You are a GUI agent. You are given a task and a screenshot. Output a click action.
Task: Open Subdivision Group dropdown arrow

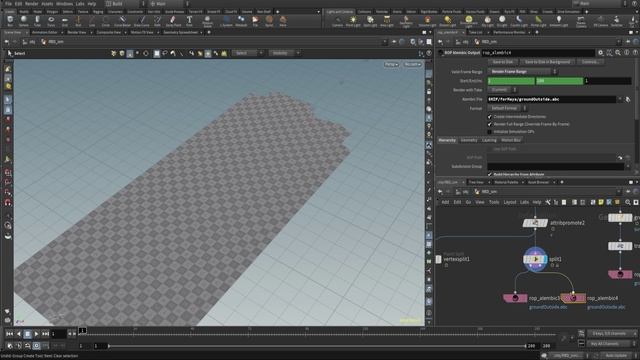click(628, 167)
